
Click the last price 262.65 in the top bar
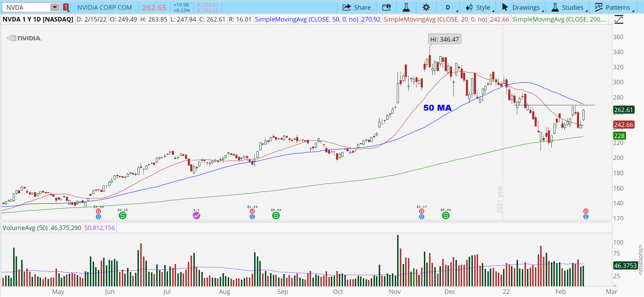(x=154, y=8)
